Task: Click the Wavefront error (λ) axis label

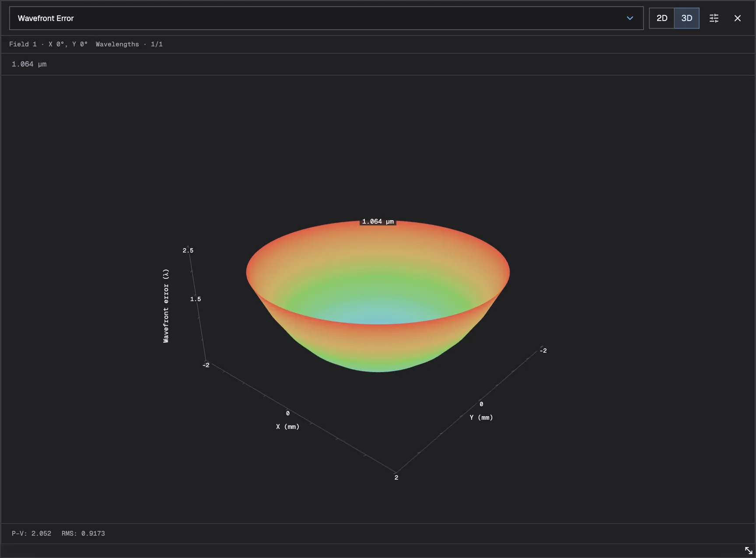Action: [x=166, y=305]
